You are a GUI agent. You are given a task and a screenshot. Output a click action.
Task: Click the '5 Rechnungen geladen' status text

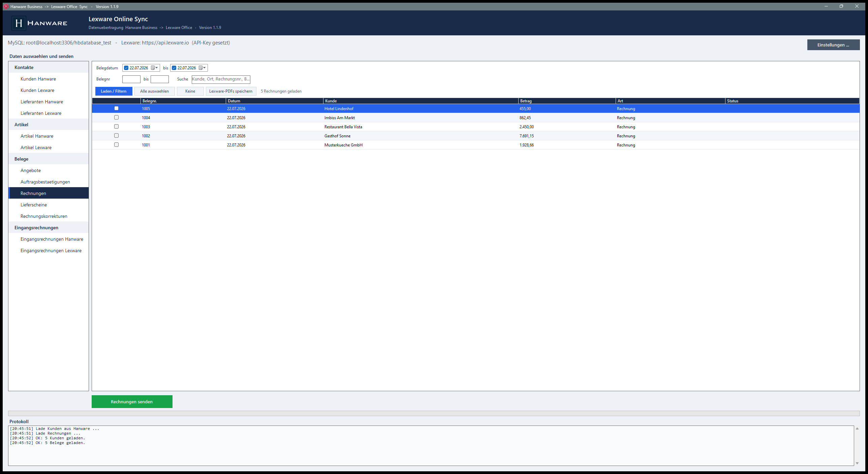[281, 91]
